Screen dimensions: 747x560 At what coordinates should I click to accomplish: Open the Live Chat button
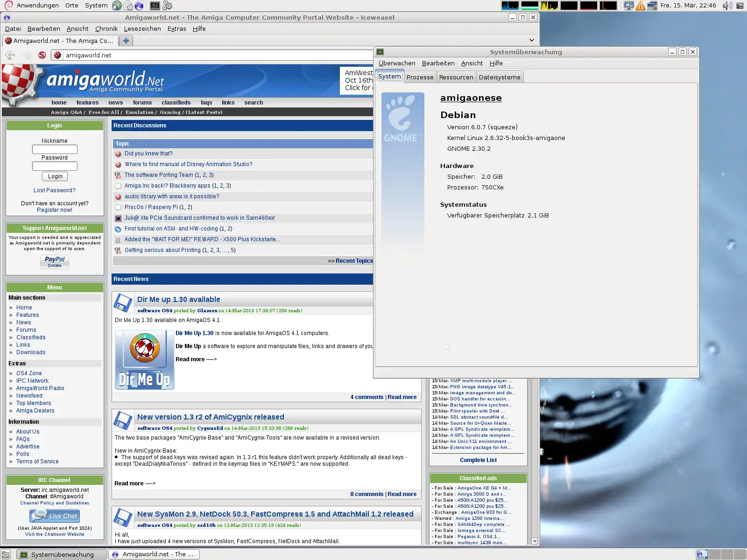click(x=55, y=516)
